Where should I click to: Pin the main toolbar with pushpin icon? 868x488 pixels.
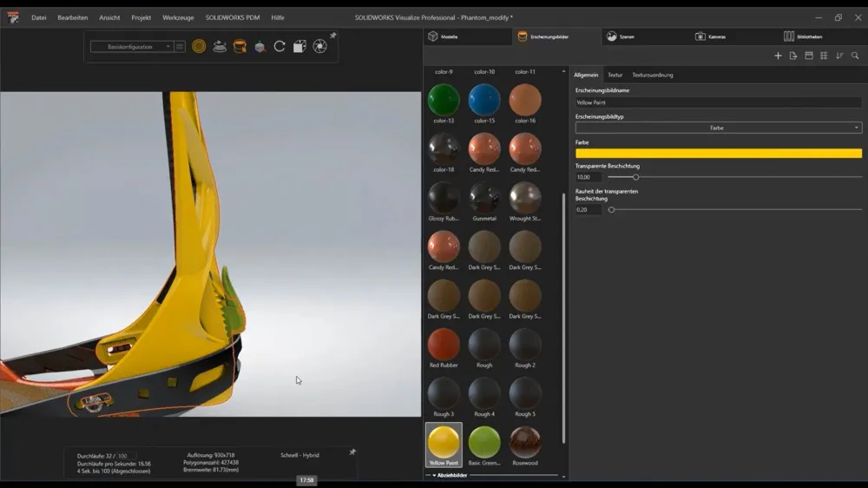(x=333, y=36)
